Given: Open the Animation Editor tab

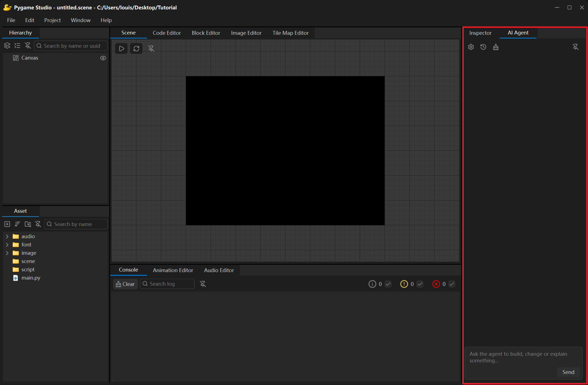Looking at the screenshot, I should coord(173,270).
